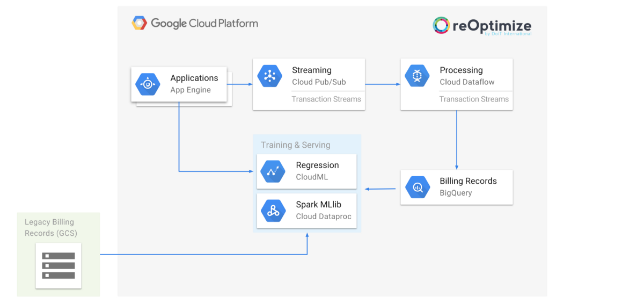Select the Spark MLlib title text
This screenshot has width=644, height=303.
(319, 205)
